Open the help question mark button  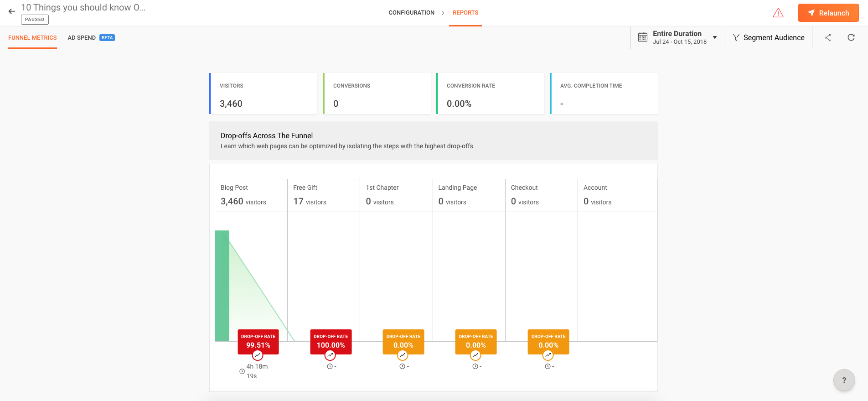844,380
